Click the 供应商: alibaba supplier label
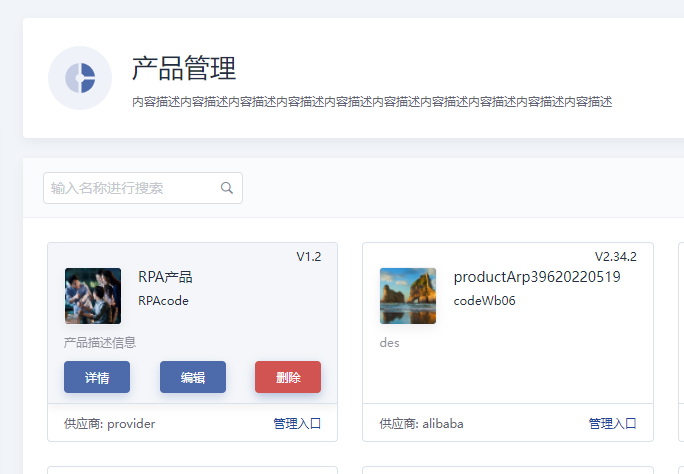 (421, 423)
